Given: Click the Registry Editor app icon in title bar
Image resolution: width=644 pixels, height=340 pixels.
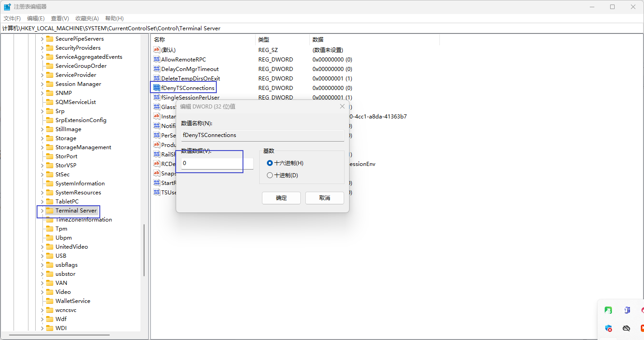Looking at the screenshot, I should click(7, 7).
